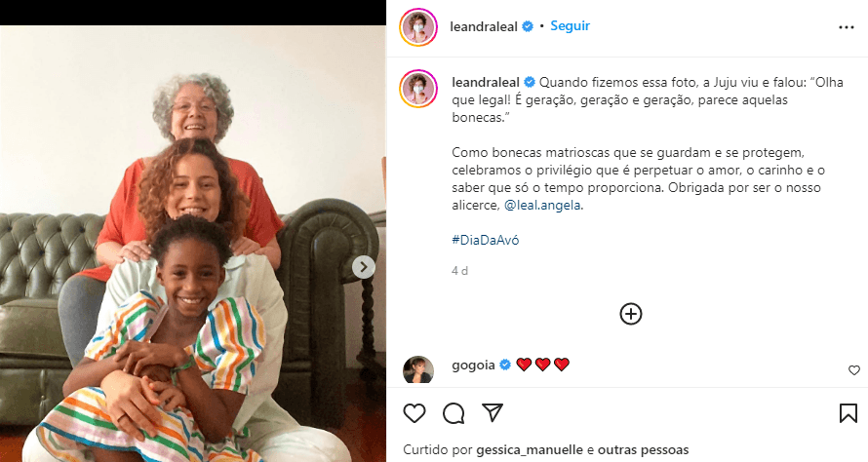Open gessica_manuelle profile from likes

(x=530, y=450)
